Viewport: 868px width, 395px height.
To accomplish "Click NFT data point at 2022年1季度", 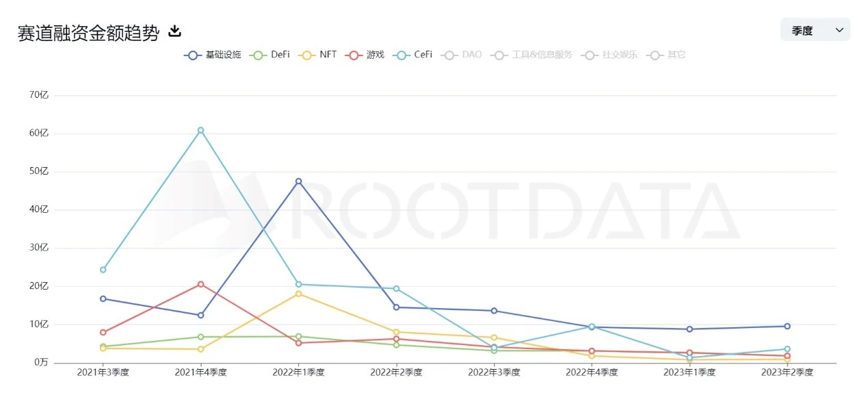I will (298, 294).
